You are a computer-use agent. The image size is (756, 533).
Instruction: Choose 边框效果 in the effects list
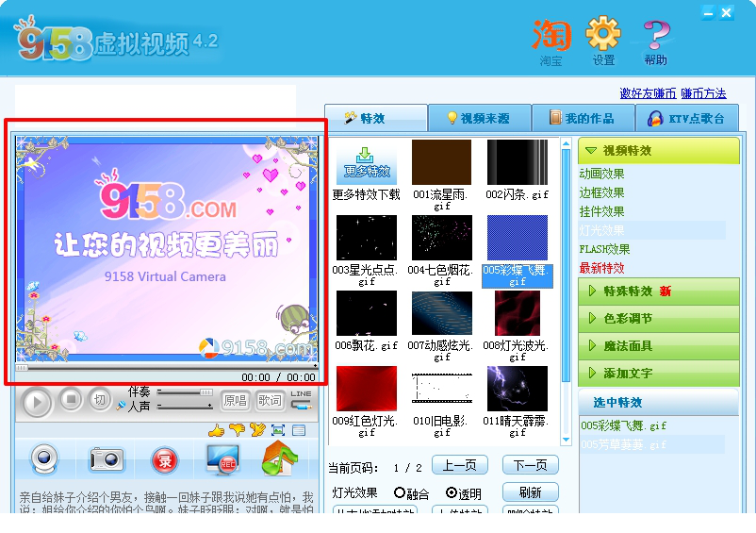point(601,192)
